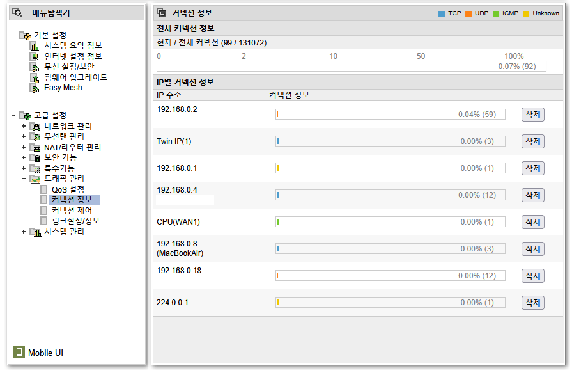Click the 인터넷 설정 정보 monitor icon
Image resolution: width=588 pixels, height=375 pixels.
point(35,57)
